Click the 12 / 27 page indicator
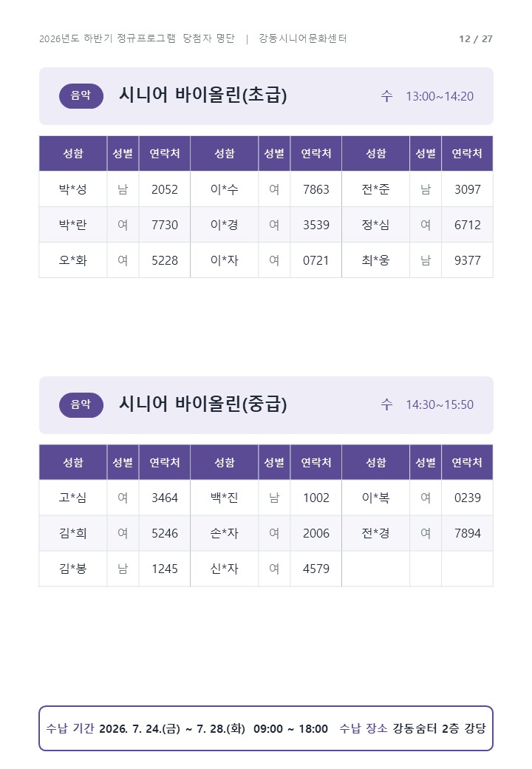This screenshot has width=532, height=769. pos(476,38)
